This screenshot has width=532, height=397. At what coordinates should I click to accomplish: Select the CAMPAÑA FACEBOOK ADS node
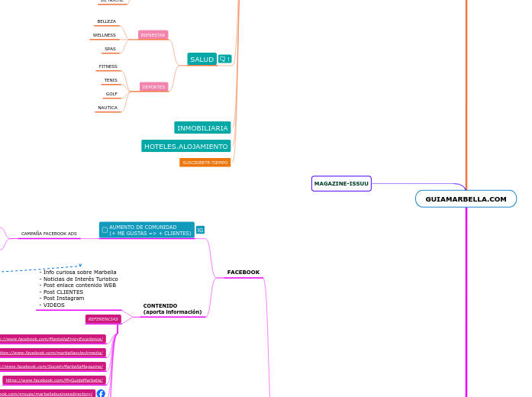(x=49, y=234)
